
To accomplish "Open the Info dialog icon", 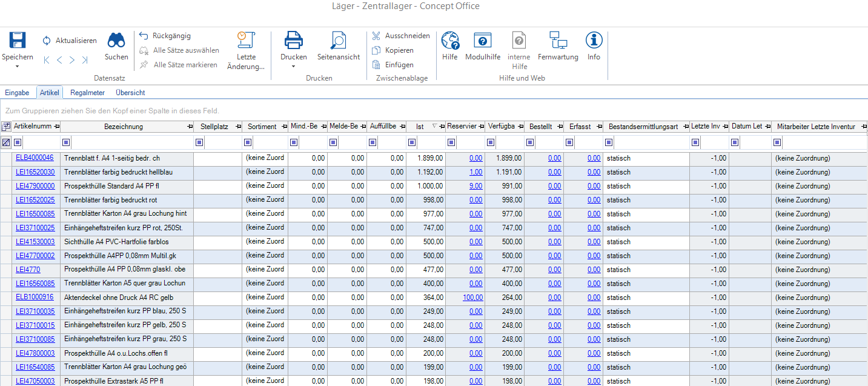I will 594,41.
